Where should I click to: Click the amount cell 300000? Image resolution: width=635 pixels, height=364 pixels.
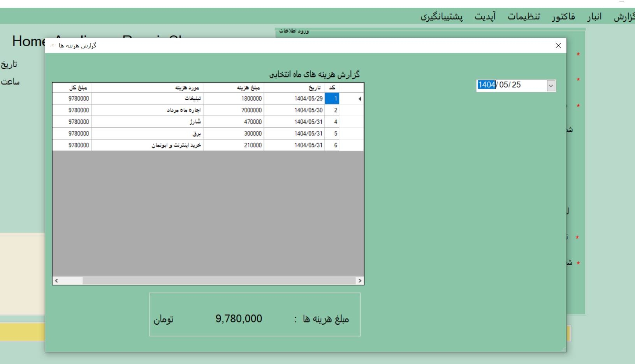pos(234,134)
